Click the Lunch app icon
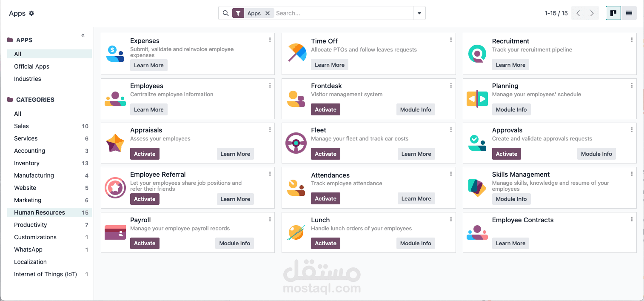 pyautogui.click(x=296, y=232)
